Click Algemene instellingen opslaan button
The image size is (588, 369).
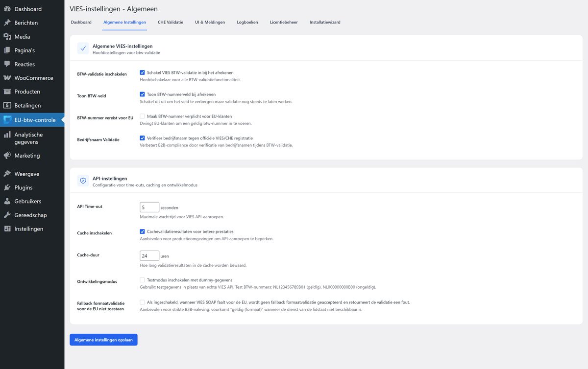pos(103,340)
